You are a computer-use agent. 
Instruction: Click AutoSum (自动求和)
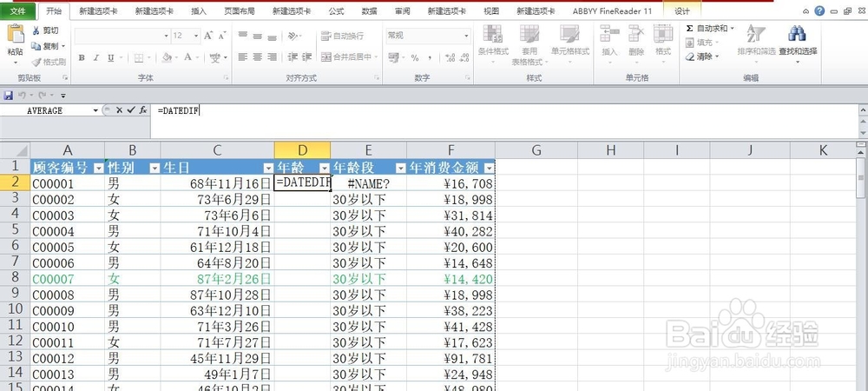click(x=710, y=29)
